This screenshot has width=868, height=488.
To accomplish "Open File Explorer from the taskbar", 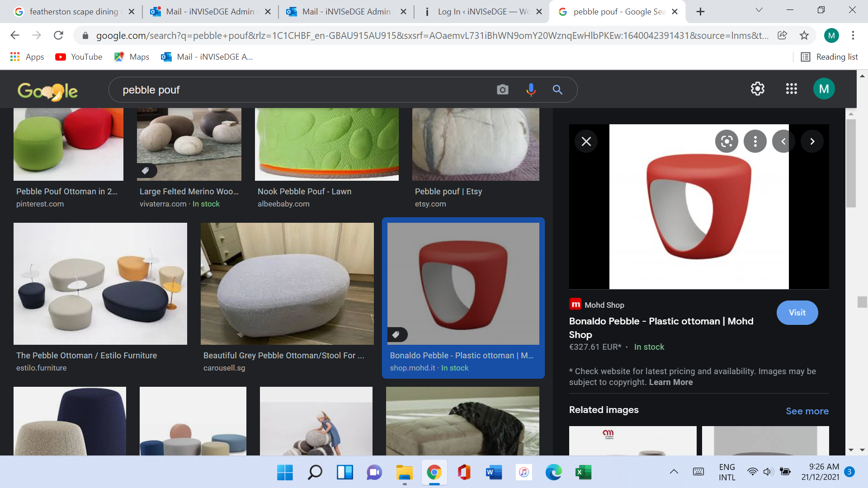I will coord(404,473).
